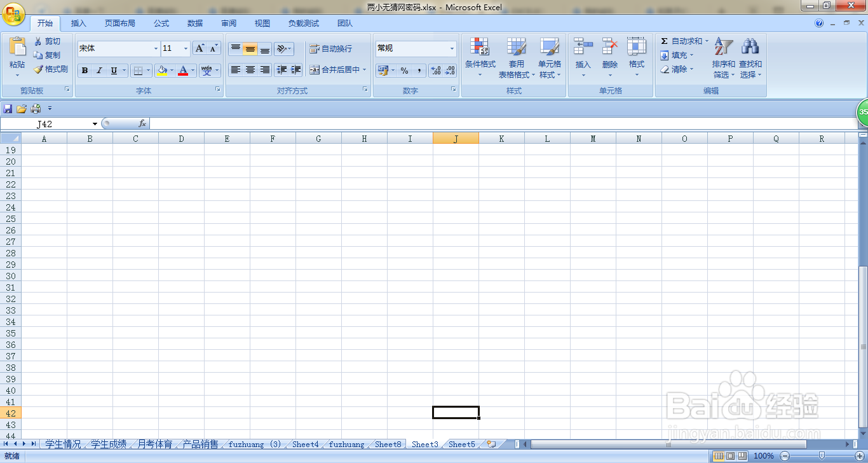Select column J header

[x=456, y=139]
